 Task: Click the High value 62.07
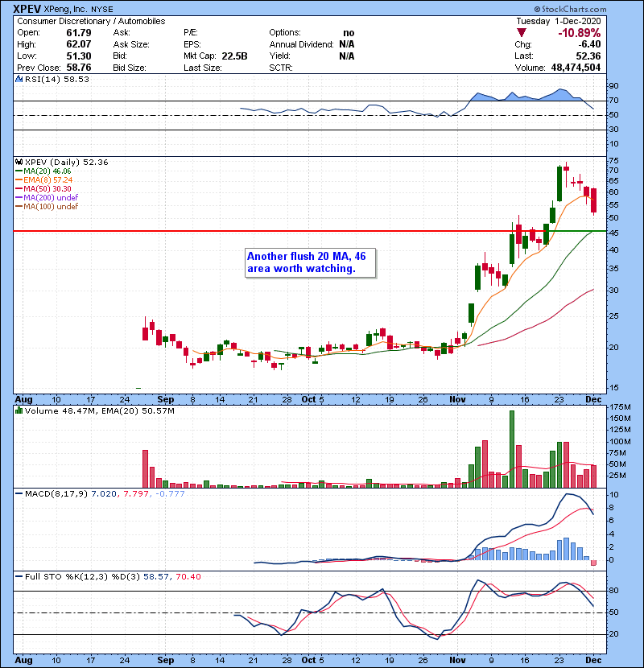(x=79, y=44)
